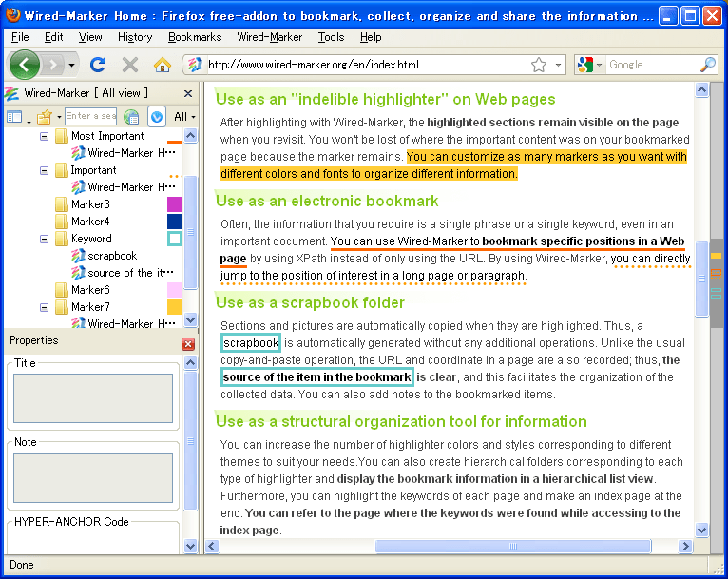
Task: Click the marker tree scrollbar up arrow
Action: coord(190,136)
